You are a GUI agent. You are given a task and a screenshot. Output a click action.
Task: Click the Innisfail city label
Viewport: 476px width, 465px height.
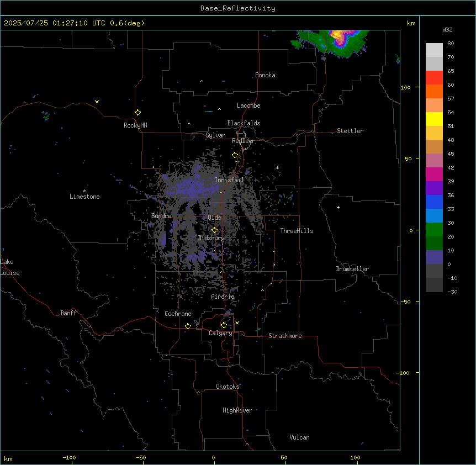click(x=229, y=180)
